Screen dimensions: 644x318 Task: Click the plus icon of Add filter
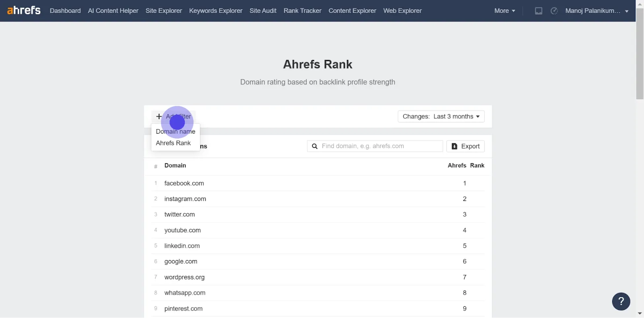159,116
